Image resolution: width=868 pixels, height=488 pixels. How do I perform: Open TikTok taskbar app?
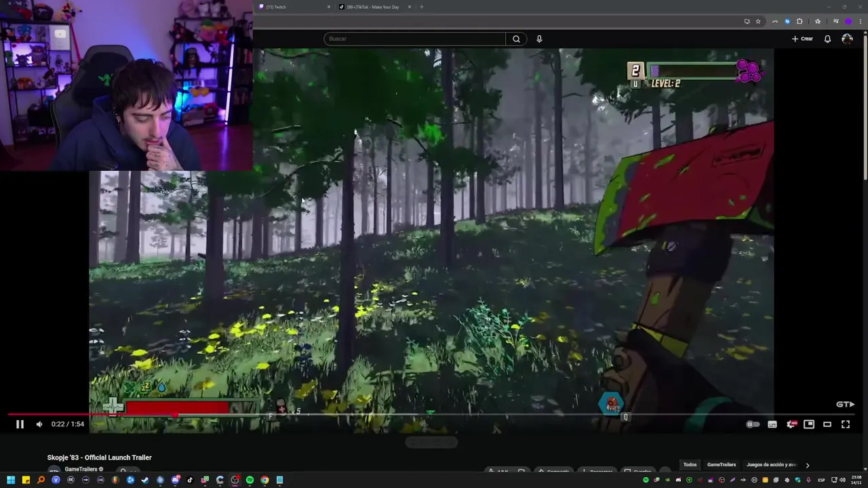[190, 480]
